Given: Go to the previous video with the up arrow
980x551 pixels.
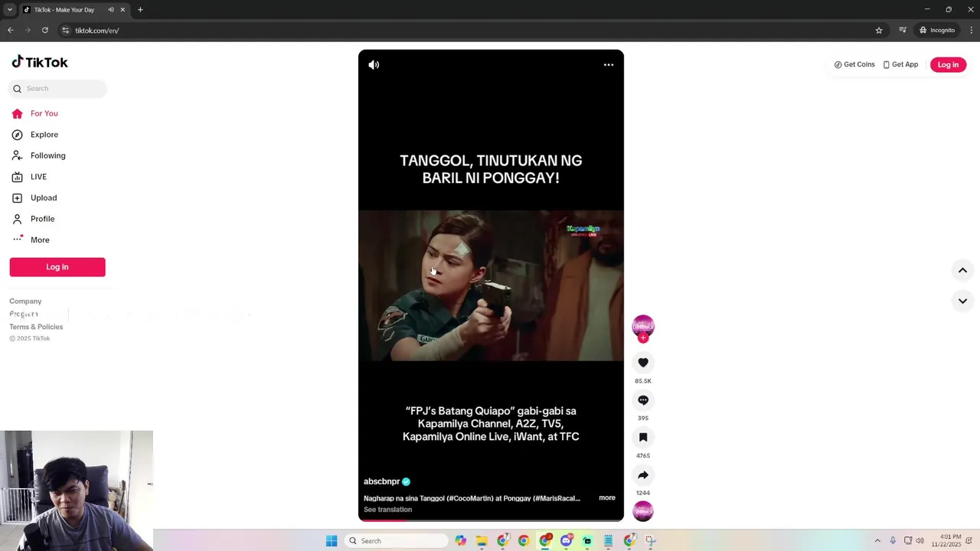Looking at the screenshot, I should click(962, 270).
